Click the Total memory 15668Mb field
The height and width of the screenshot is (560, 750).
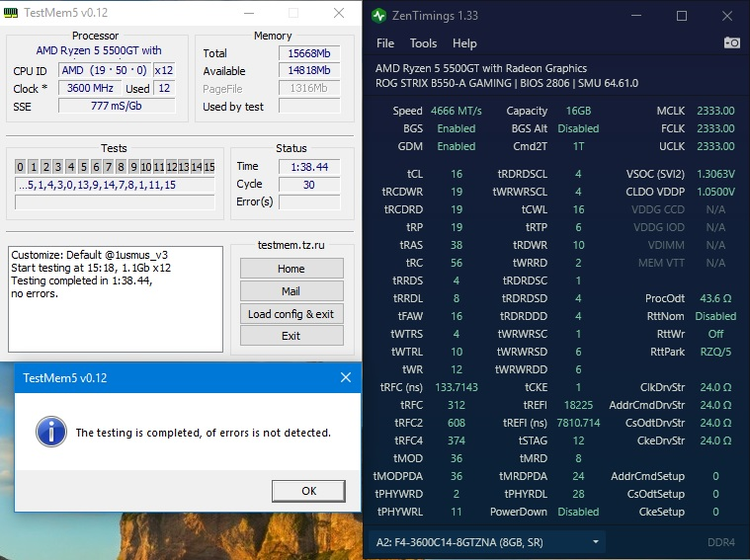[309, 53]
